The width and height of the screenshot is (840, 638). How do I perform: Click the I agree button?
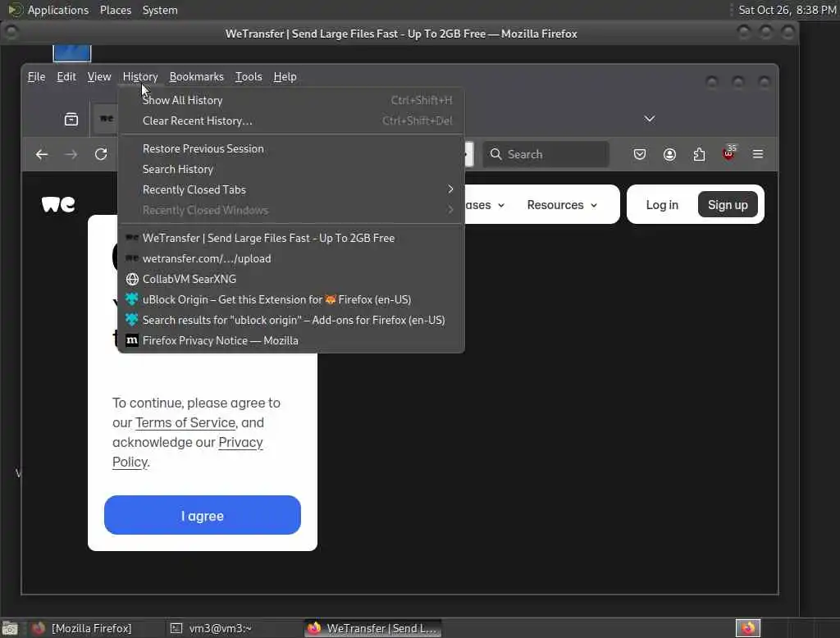coord(203,515)
